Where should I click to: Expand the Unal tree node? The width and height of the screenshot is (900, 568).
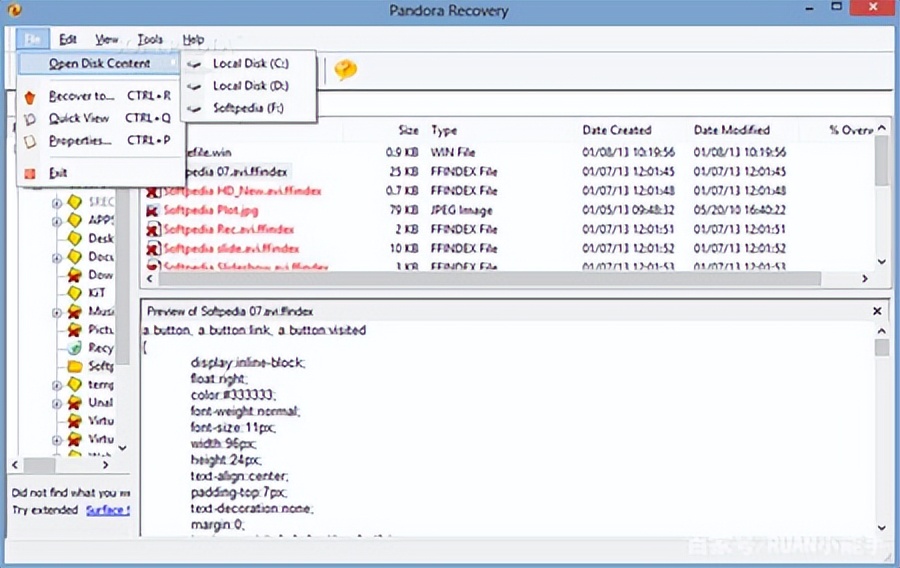(x=57, y=404)
